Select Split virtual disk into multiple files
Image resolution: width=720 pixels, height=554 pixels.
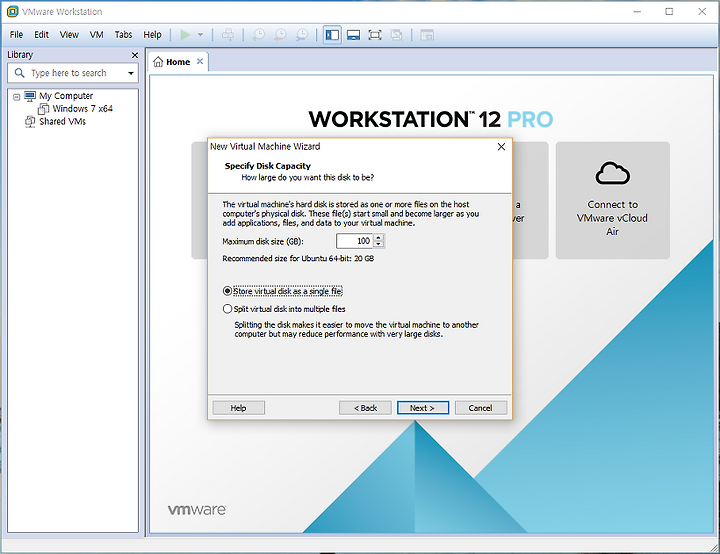click(x=284, y=309)
